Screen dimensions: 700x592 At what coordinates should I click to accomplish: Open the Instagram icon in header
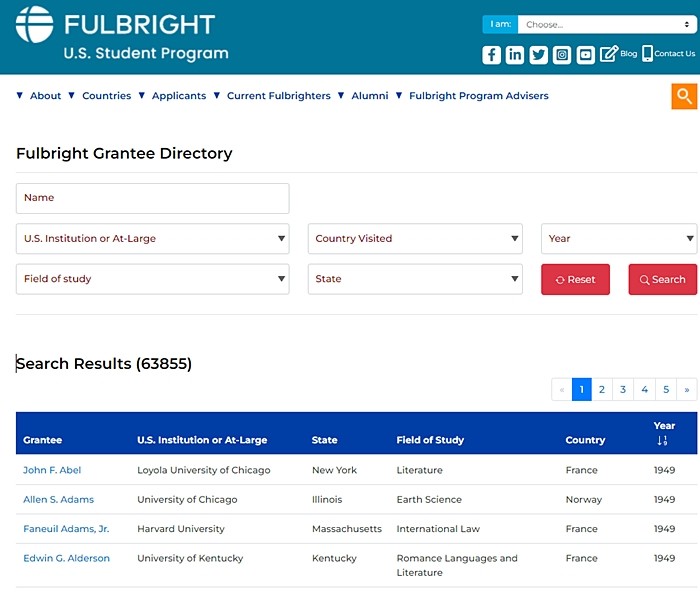tap(562, 55)
